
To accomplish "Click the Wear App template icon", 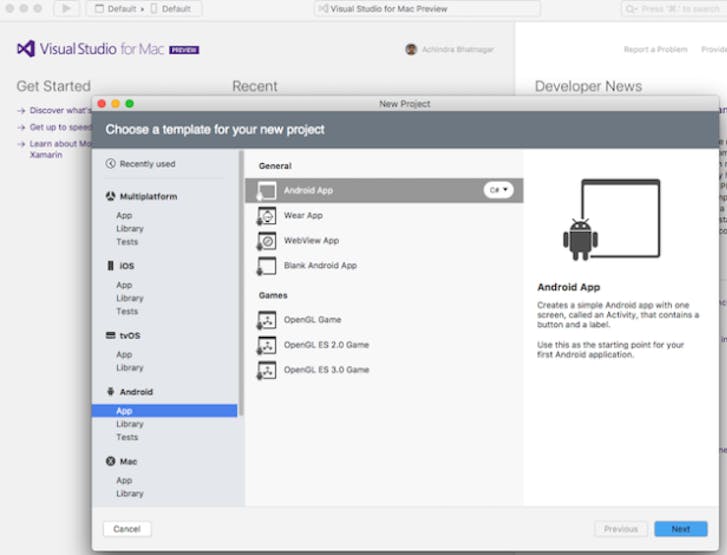I will click(x=267, y=216).
